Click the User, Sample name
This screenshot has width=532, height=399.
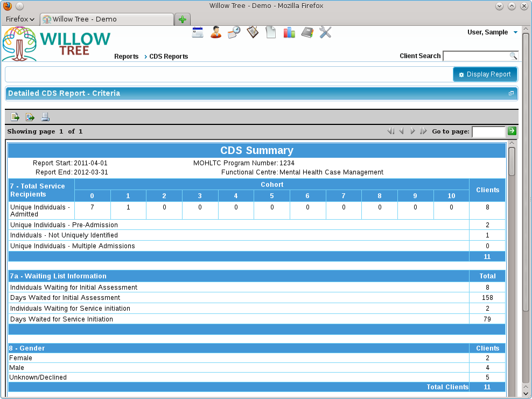[487, 32]
